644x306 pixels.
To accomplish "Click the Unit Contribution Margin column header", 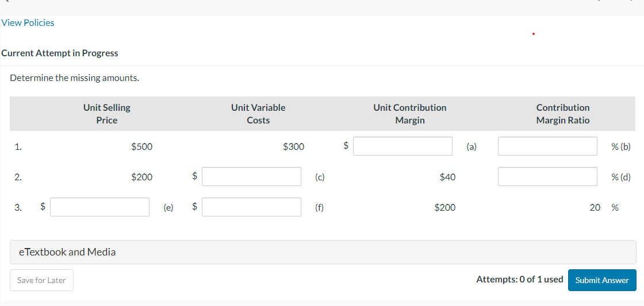I will click(409, 114).
